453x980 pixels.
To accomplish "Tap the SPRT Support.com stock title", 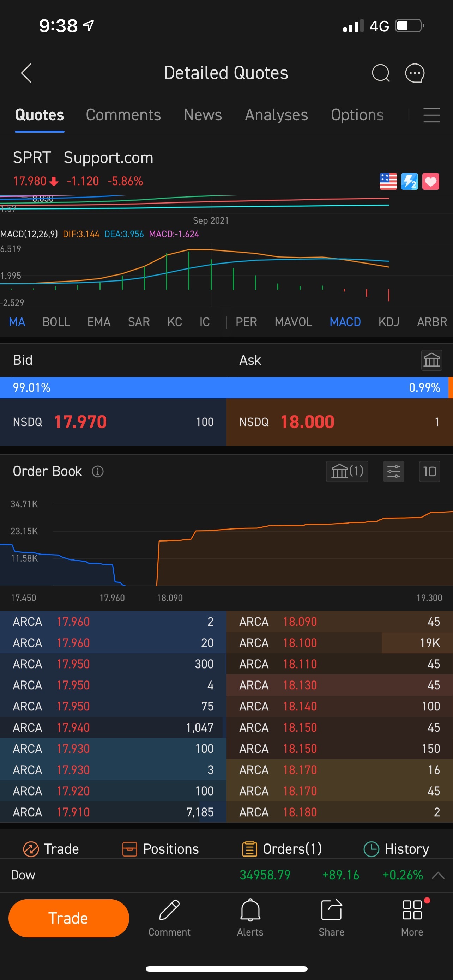I will coord(83,157).
